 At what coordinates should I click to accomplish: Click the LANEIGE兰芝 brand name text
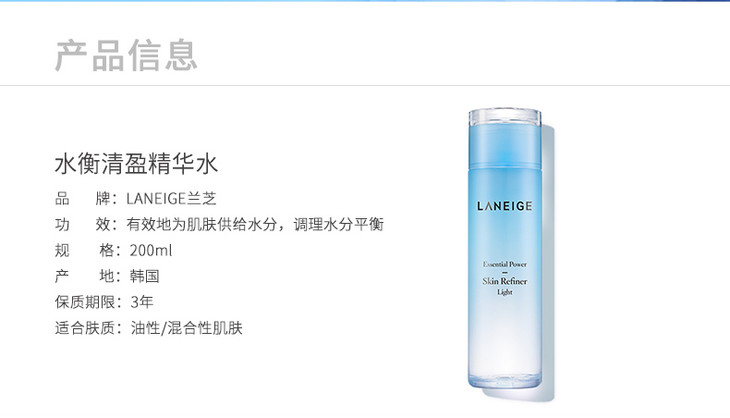tap(171, 199)
